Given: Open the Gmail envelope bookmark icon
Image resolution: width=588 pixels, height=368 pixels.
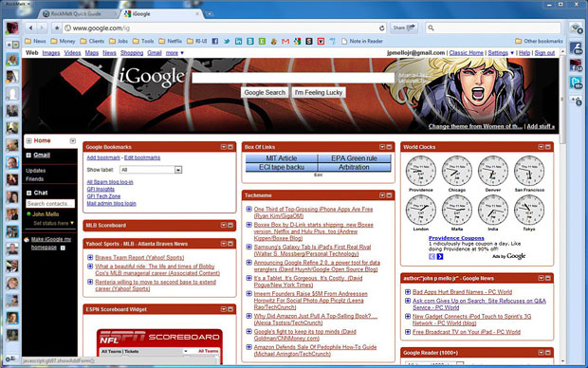Looking at the screenshot, I should 285,42.
